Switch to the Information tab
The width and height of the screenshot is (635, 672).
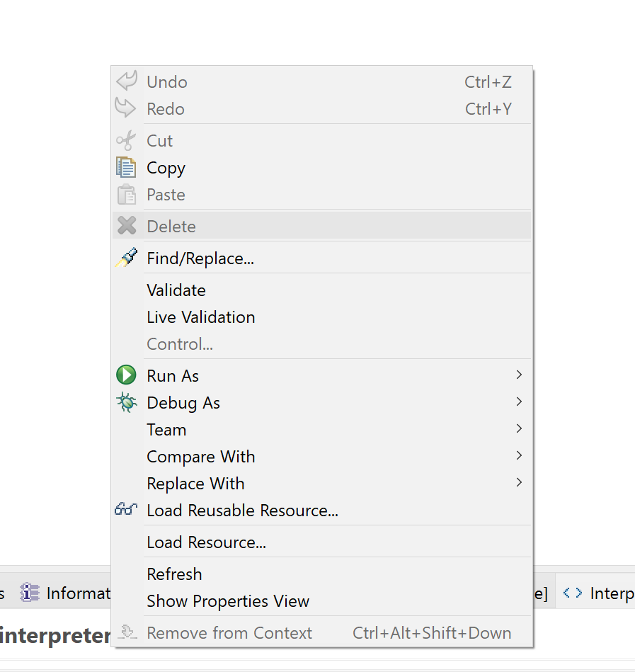78,593
